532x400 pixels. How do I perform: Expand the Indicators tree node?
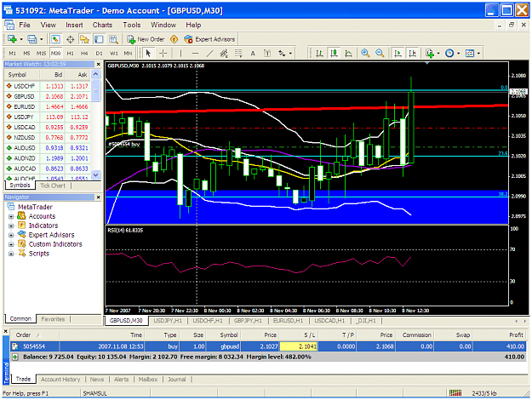(x=11, y=226)
